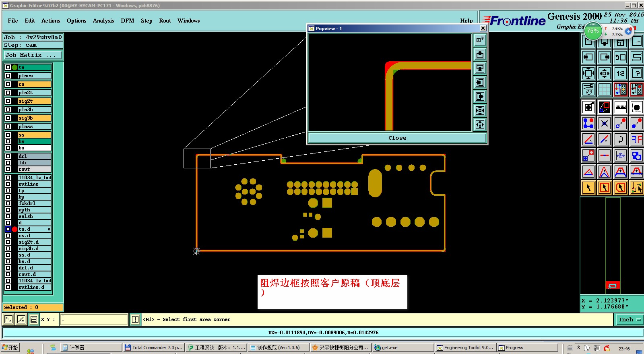Open the Progress taskbar window

(527, 348)
